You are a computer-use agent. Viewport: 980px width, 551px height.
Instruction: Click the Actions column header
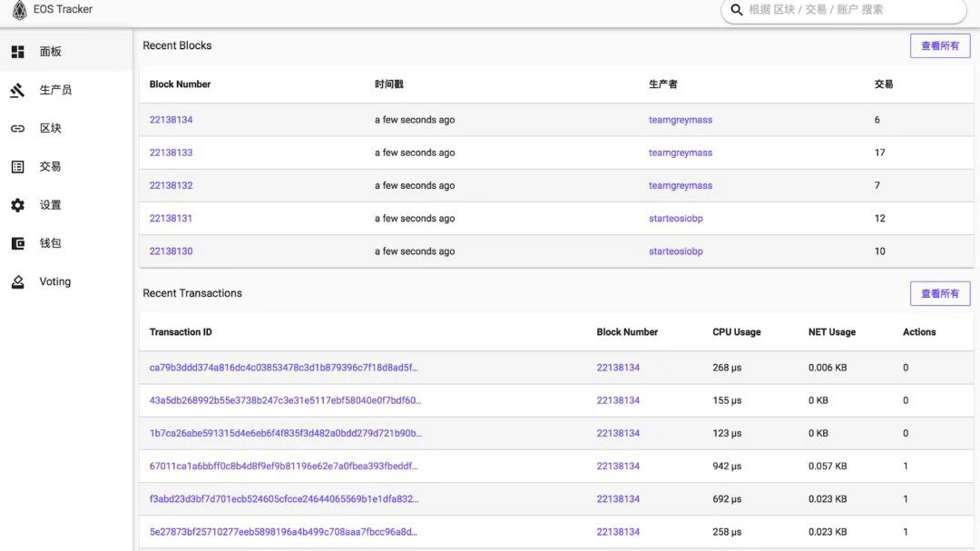point(918,332)
